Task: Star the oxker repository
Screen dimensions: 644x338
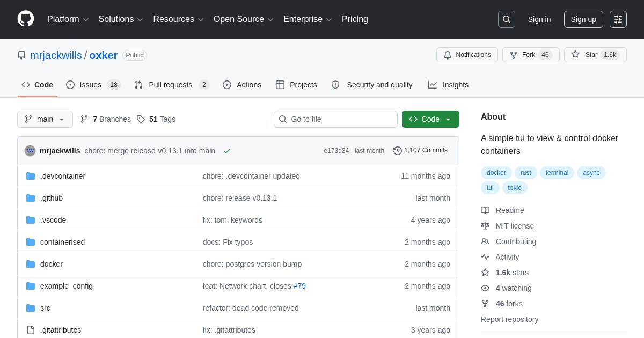Action: pyautogui.click(x=595, y=55)
